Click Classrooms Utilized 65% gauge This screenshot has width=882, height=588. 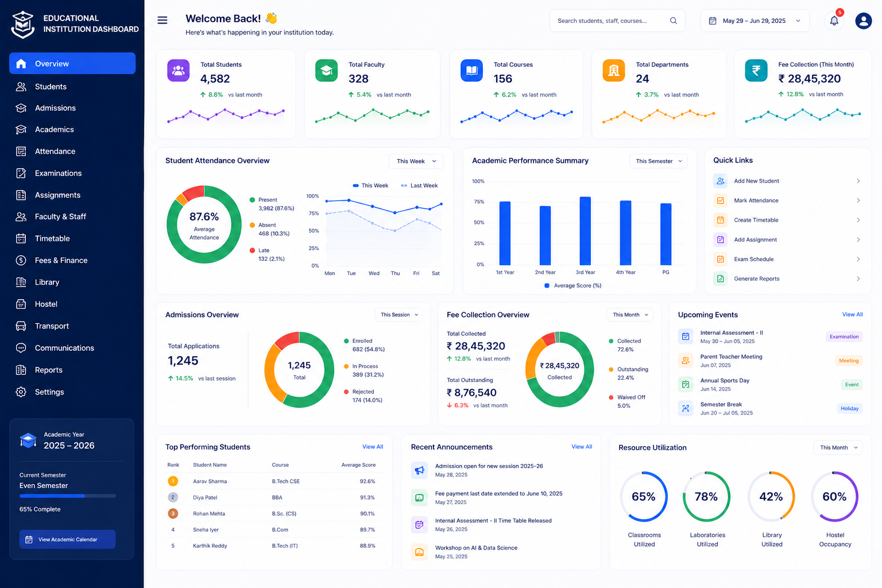644,497
